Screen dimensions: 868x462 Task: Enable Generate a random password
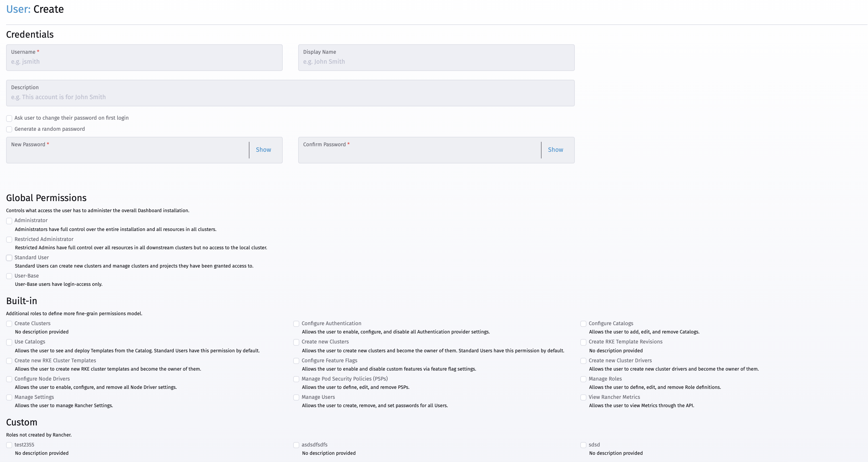tap(9, 129)
